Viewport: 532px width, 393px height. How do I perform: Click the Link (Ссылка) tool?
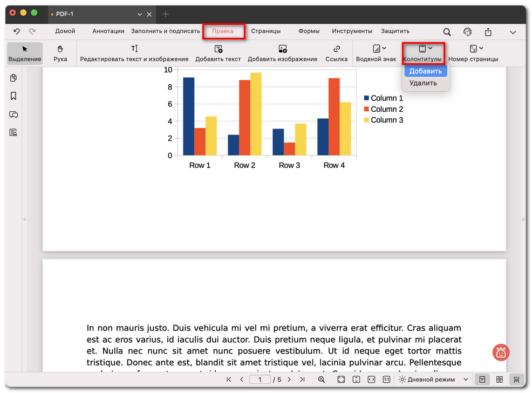[336, 53]
